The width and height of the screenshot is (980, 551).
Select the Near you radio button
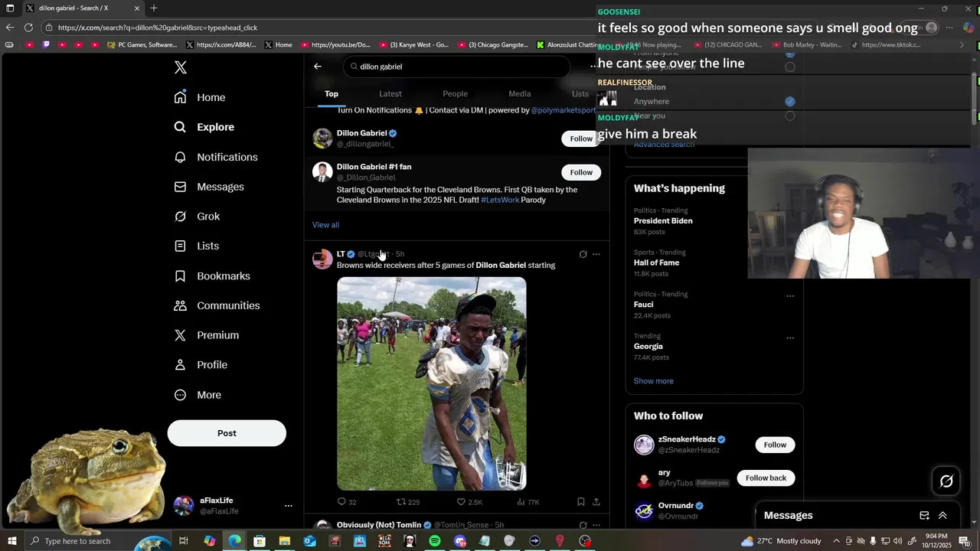[x=789, y=116]
